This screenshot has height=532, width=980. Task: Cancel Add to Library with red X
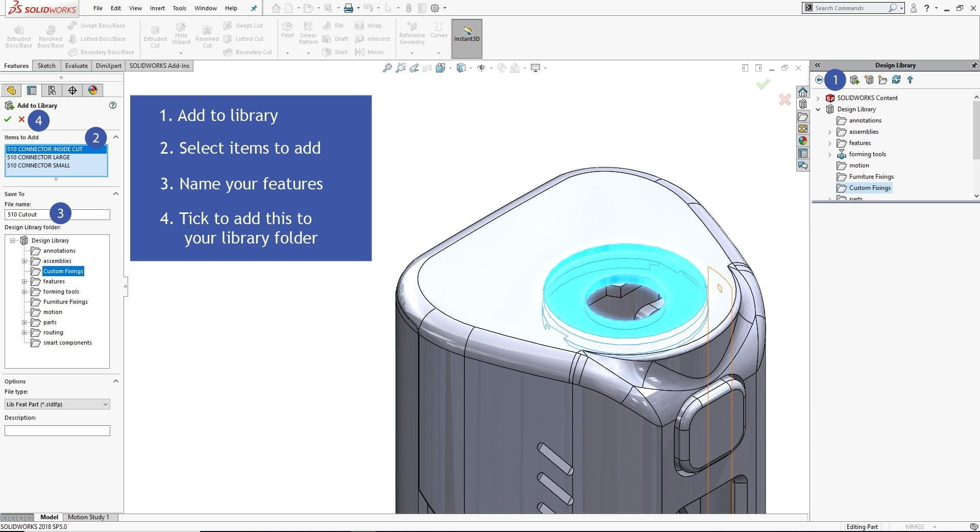[21, 119]
